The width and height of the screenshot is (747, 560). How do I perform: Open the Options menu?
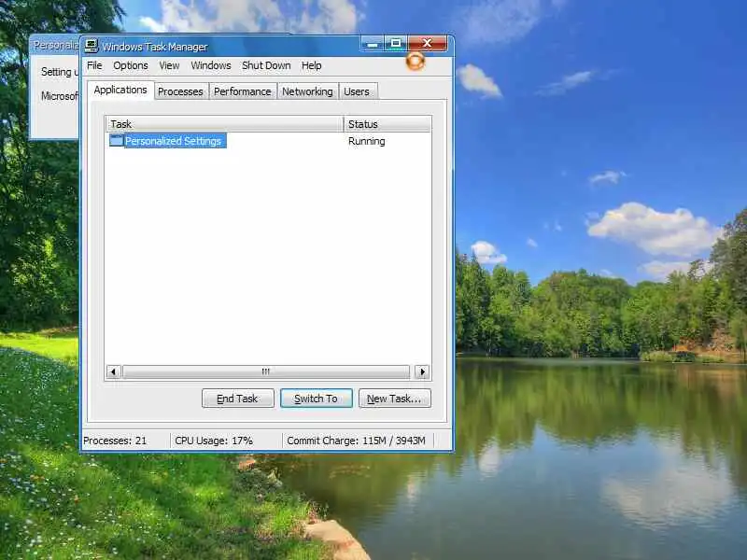tap(131, 65)
